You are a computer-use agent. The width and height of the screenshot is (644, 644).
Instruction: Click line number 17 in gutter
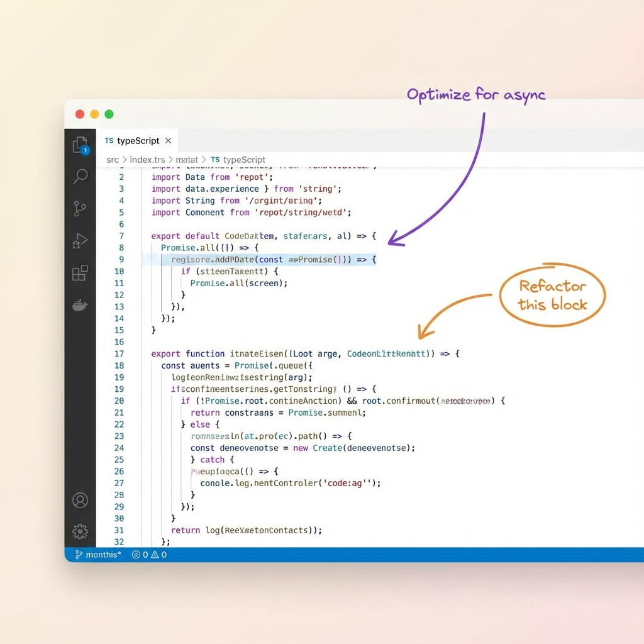click(119, 353)
